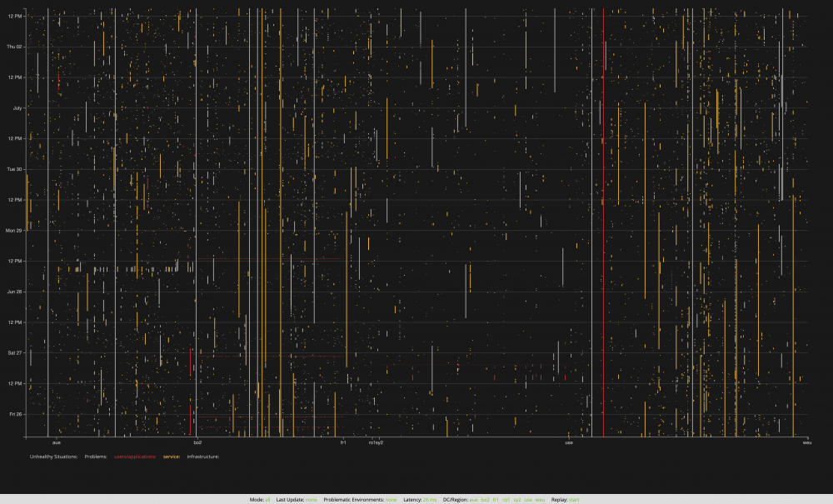Click the Last Update value none
Image resolution: width=833 pixels, height=504 pixels.
pyautogui.click(x=311, y=499)
